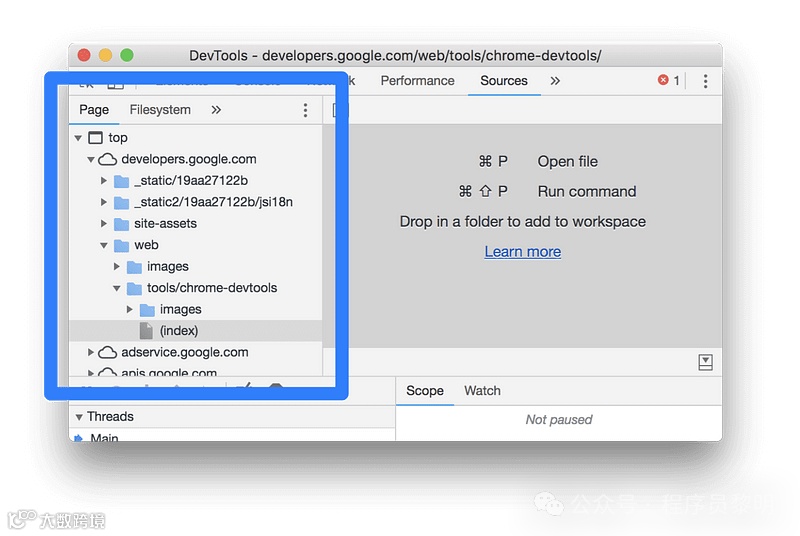Select the adservice.google.com label
800x536 pixels.
pos(185,352)
